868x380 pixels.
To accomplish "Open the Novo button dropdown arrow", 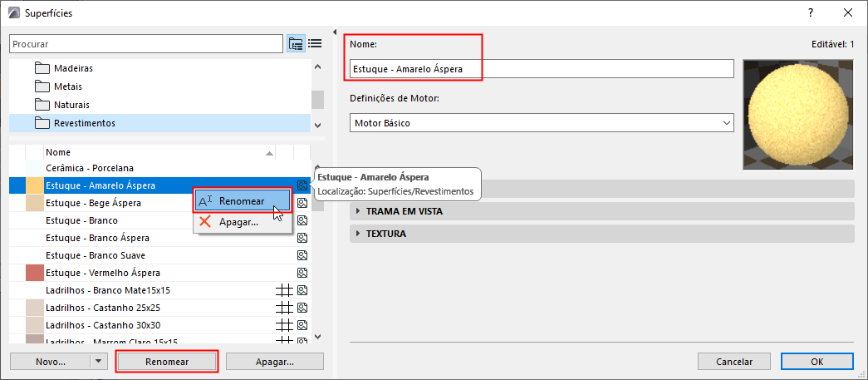I will click(99, 362).
